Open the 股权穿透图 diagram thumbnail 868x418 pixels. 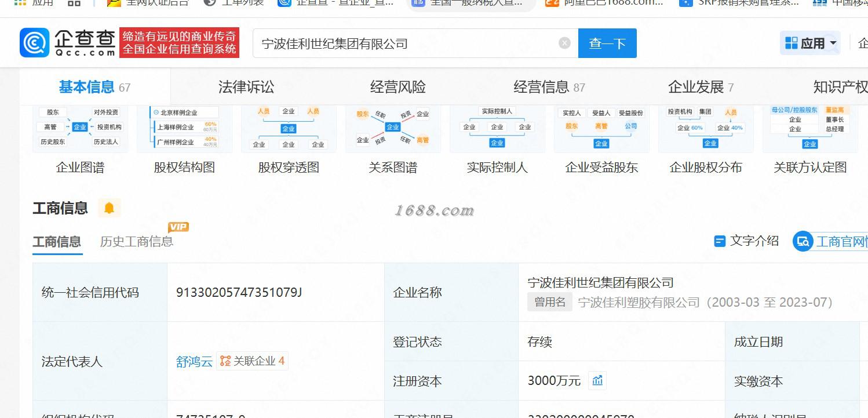tap(289, 129)
